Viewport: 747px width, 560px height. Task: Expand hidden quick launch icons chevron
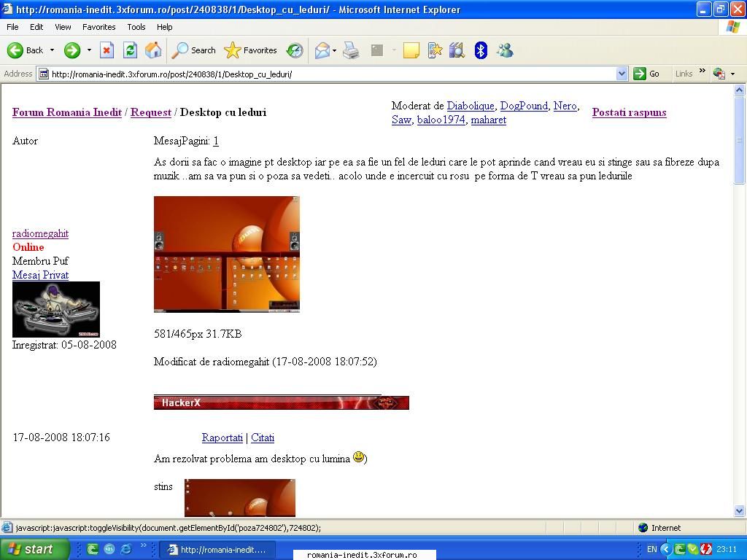click(144, 545)
